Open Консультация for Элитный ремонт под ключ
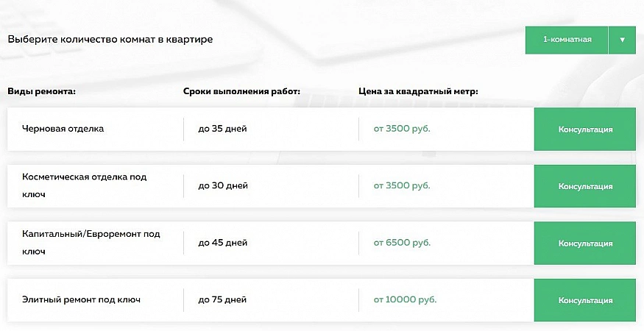 584,300
